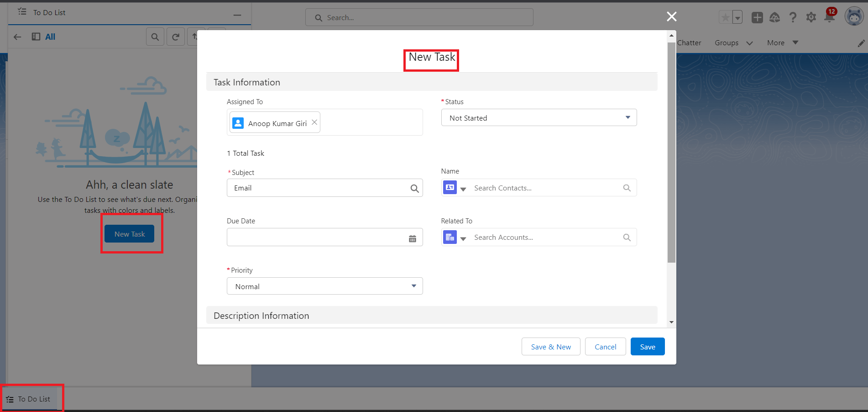Click the back arrow in To Do List
This screenshot has height=412, width=868.
(17, 37)
